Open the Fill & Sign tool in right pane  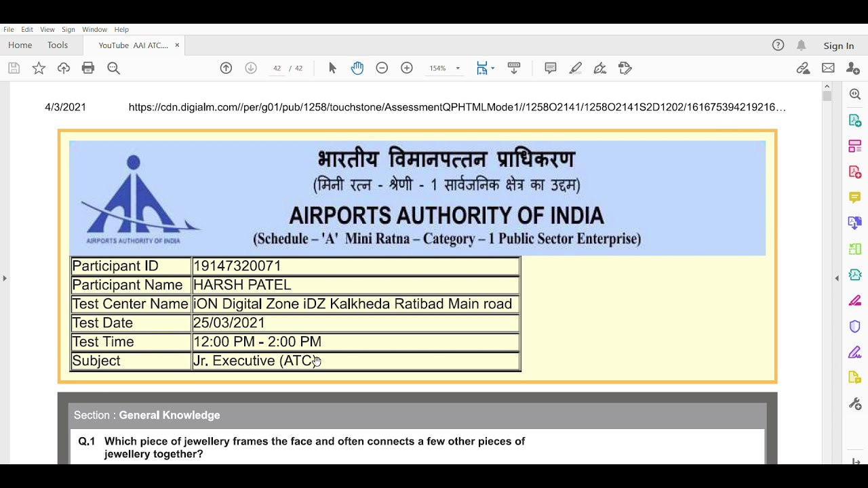[855, 352]
